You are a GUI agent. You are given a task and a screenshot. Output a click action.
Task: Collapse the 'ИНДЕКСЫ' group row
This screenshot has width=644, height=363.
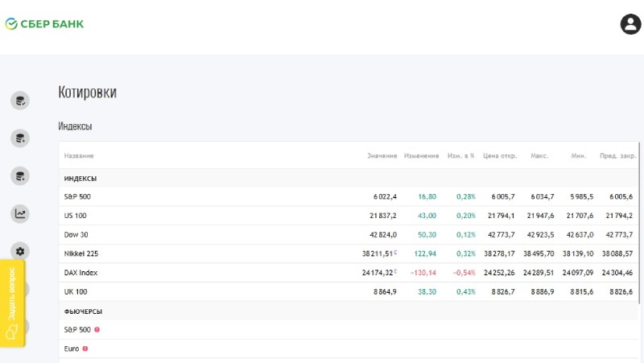click(x=349, y=179)
